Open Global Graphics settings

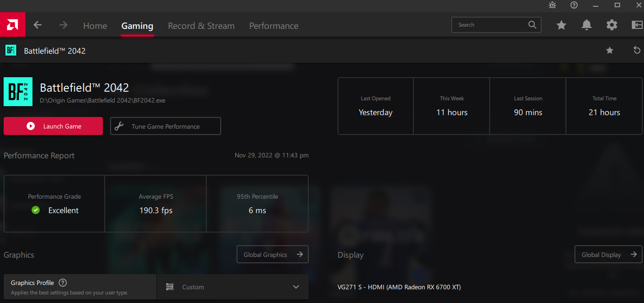coord(273,255)
